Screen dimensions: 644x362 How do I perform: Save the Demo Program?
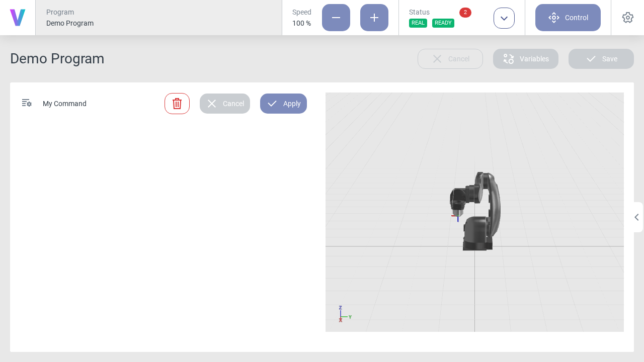click(601, 59)
